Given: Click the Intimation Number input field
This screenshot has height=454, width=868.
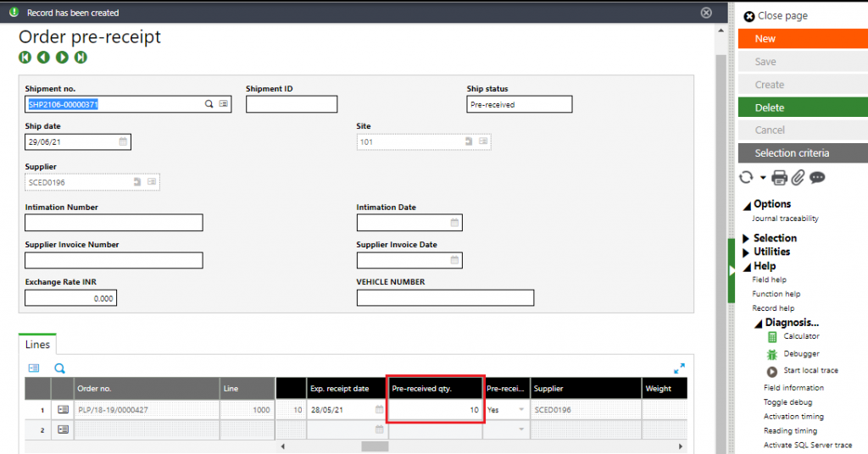Looking at the screenshot, I should tap(114, 222).
